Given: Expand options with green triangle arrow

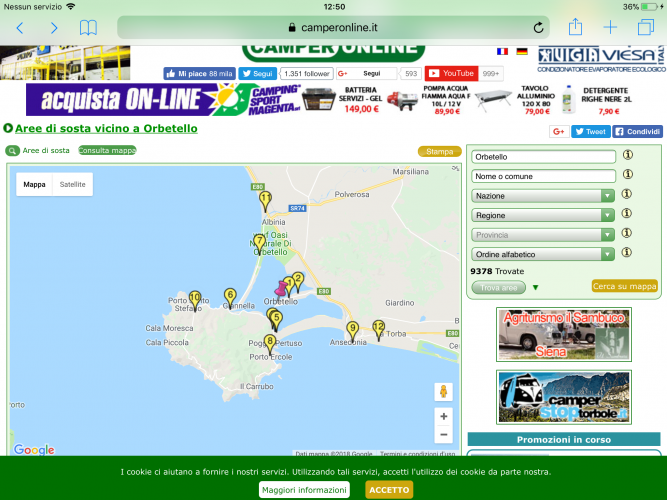Looking at the screenshot, I should 536,288.
